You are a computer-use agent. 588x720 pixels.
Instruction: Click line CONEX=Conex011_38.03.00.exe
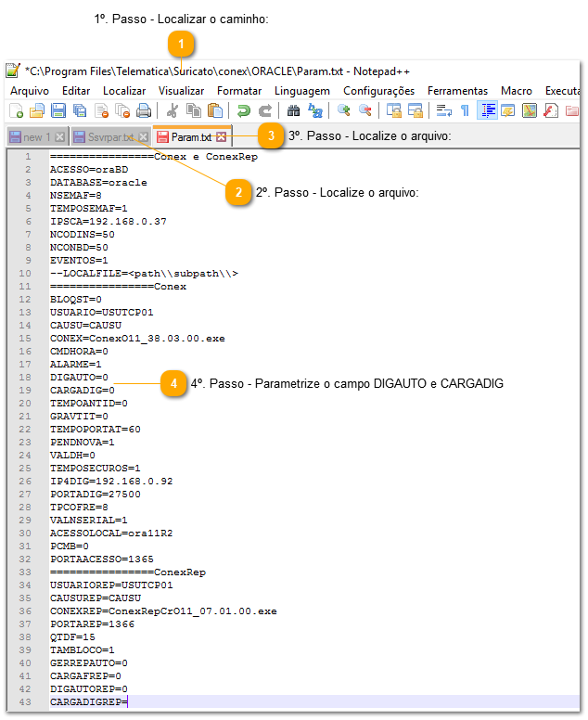(137, 339)
